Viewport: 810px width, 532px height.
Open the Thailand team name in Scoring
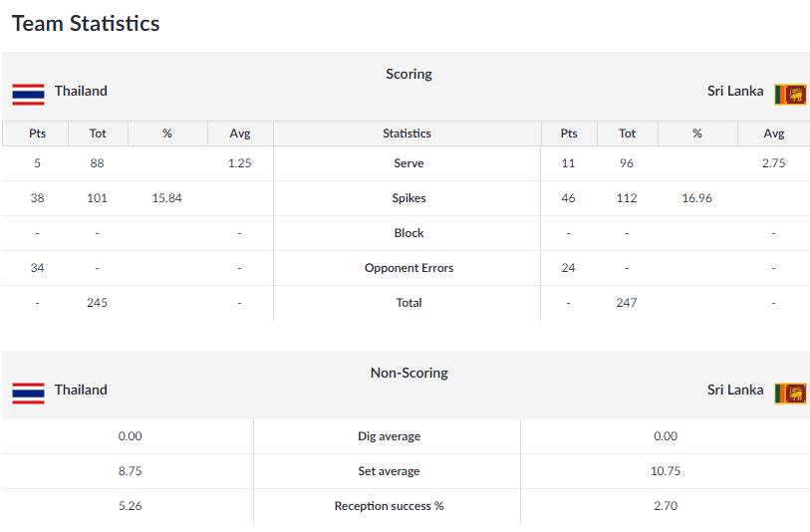[x=81, y=91]
